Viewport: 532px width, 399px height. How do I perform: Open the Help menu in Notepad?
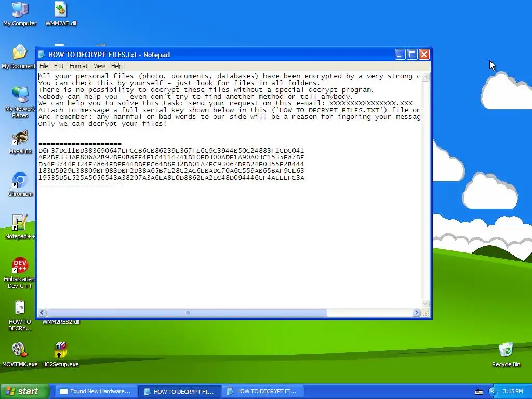(116, 66)
